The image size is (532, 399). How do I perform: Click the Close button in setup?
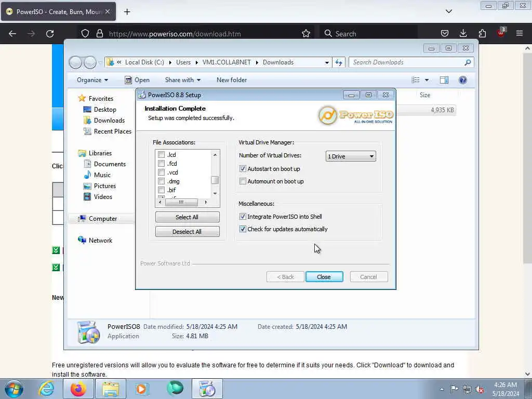pos(324,277)
